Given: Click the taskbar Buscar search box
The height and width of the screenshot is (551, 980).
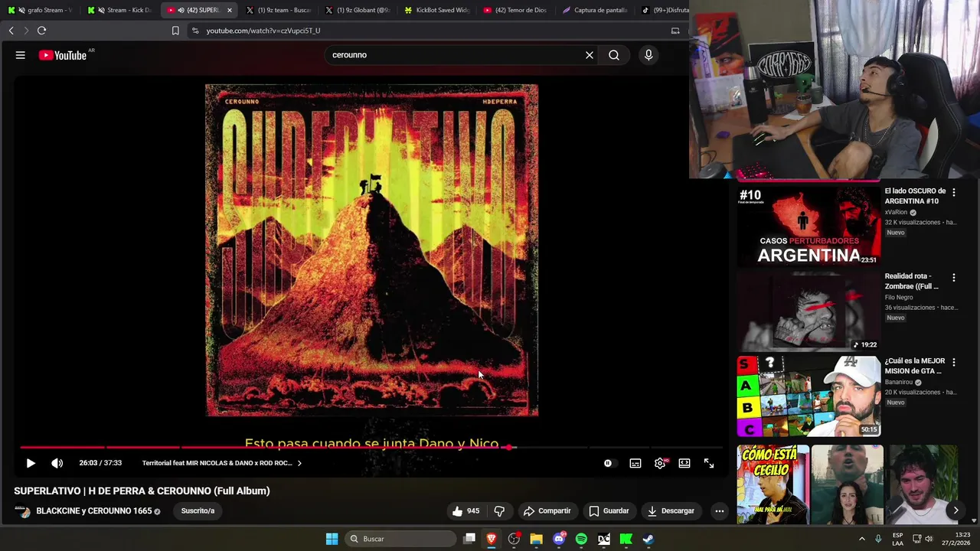Looking at the screenshot, I should pyautogui.click(x=399, y=539).
